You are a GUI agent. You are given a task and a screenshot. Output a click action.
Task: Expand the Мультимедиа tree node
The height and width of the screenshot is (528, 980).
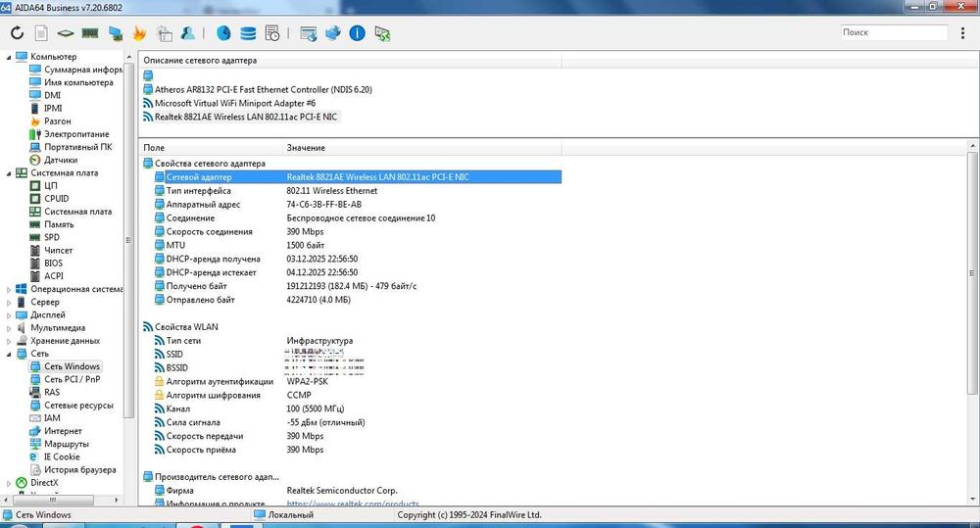click(x=9, y=328)
